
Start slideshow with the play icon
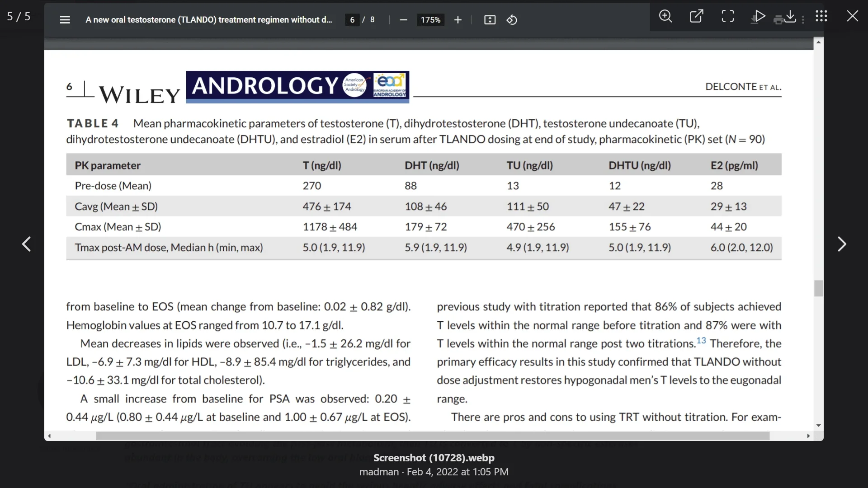pyautogui.click(x=760, y=16)
